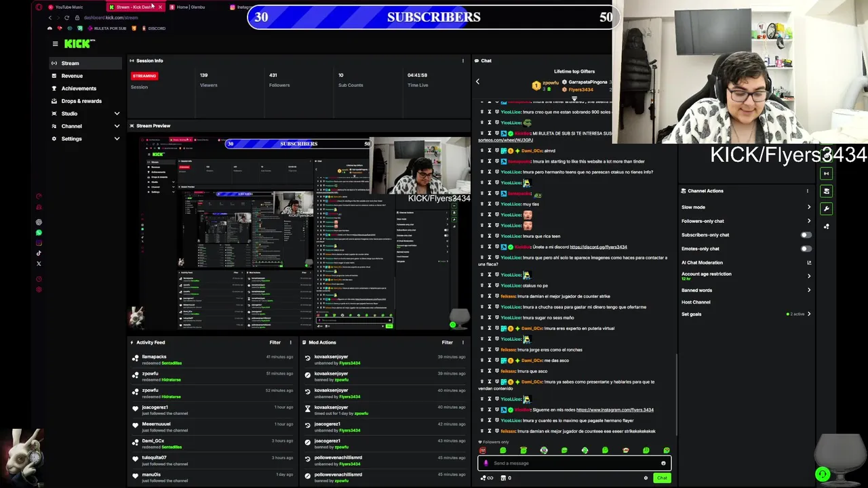The width and height of the screenshot is (868, 488).
Task: Toggle Subscribers-only chat switch
Action: (x=806, y=235)
